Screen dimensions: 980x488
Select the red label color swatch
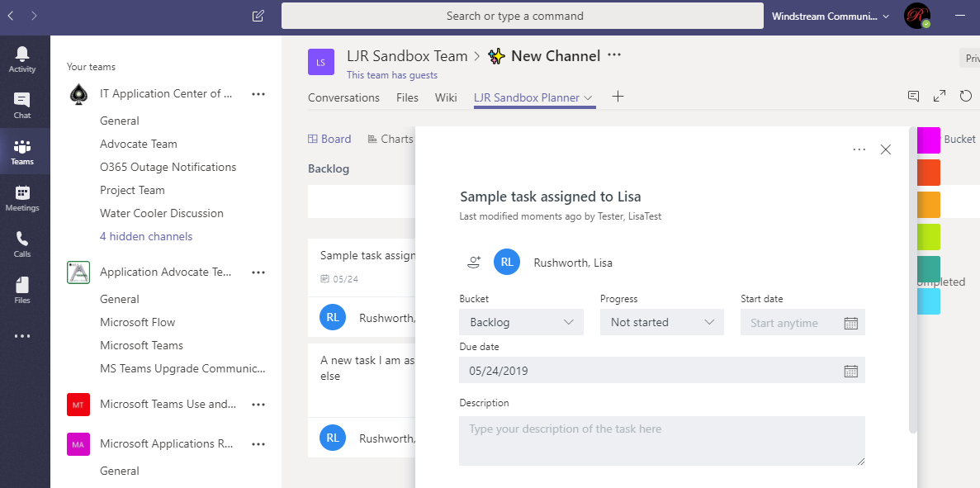pos(929,173)
